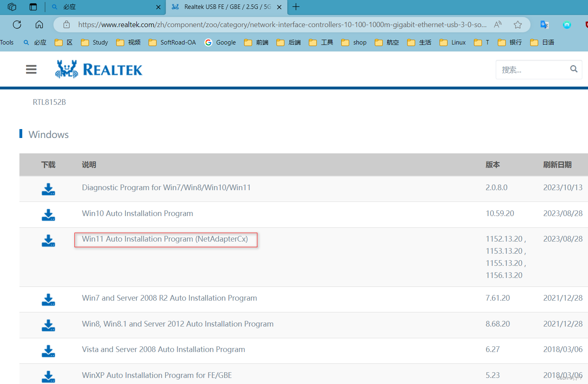Open the T bookmark folder
The image size is (588, 384).
482,42
